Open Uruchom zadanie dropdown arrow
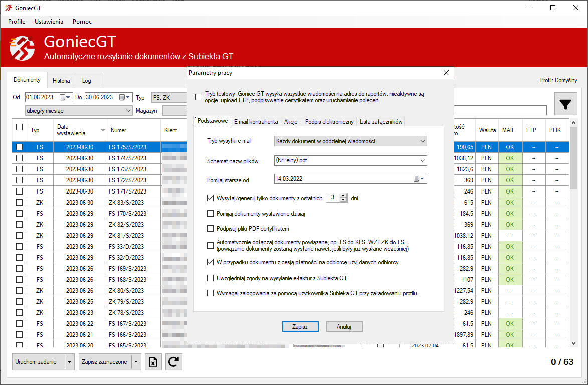 pos(69,362)
